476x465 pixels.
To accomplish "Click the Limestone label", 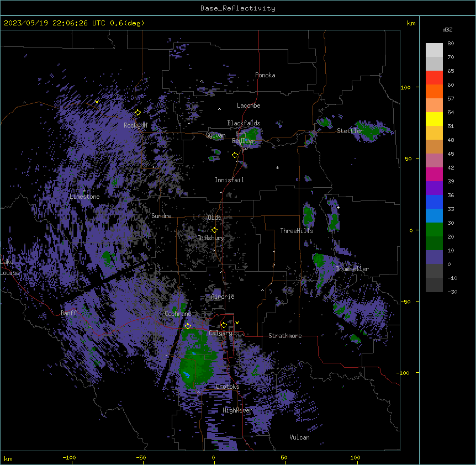I will [84, 197].
